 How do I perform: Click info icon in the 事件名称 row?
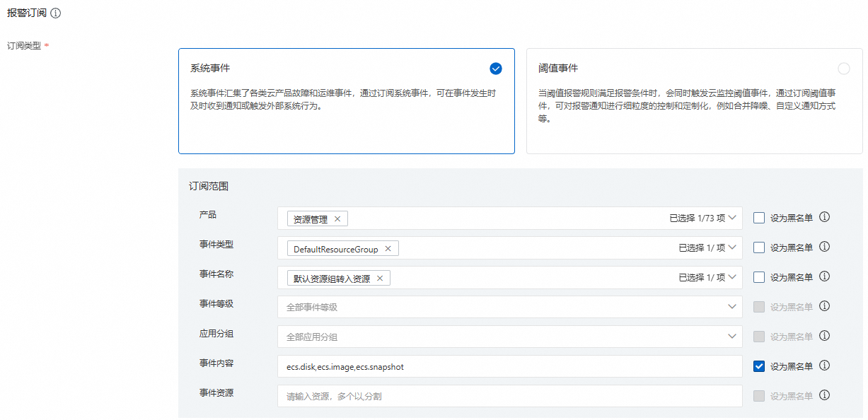(824, 276)
